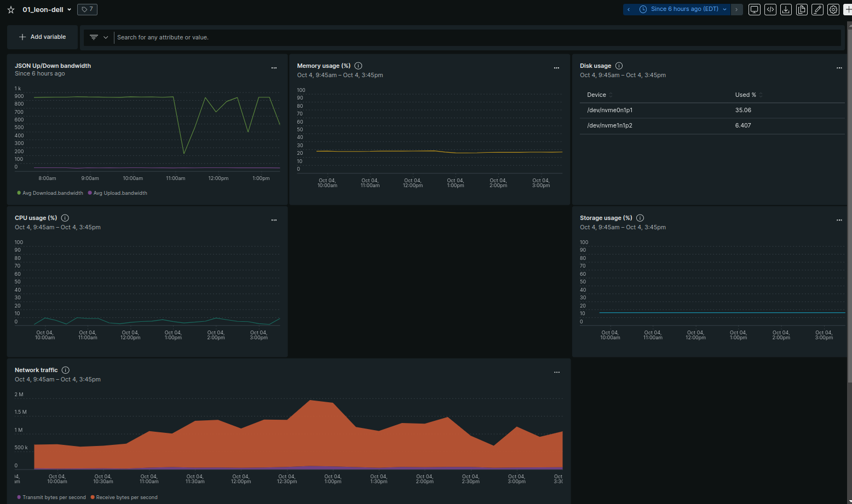This screenshot has width=852, height=504.
Task: Favorite the dashboard with the star icon
Action: click(10, 9)
